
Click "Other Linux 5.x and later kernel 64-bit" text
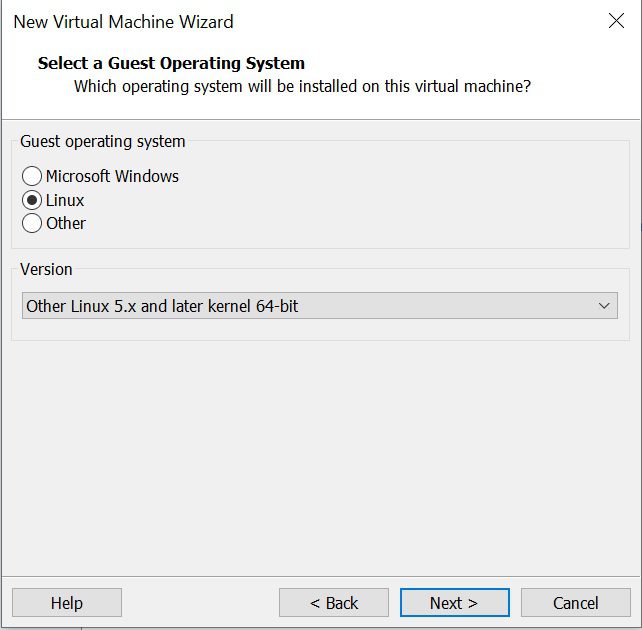click(162, 306)
